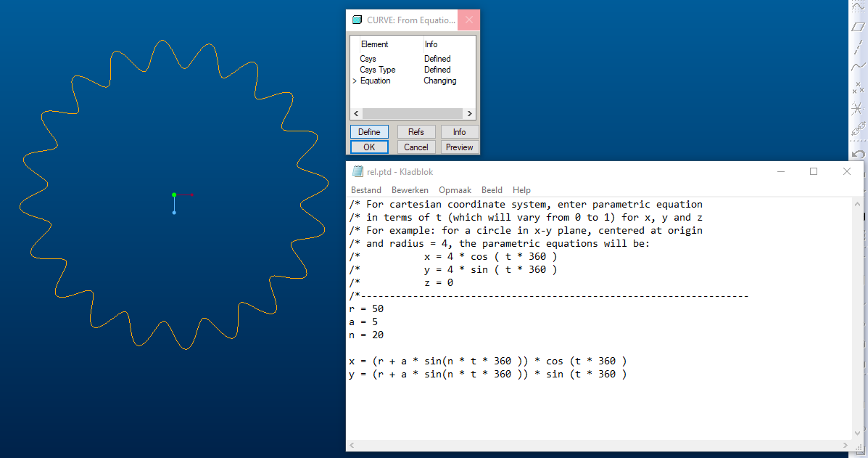Open the Bestand menu in Kladblok
The image size is (868, 458).
click(x=366, y=190)
